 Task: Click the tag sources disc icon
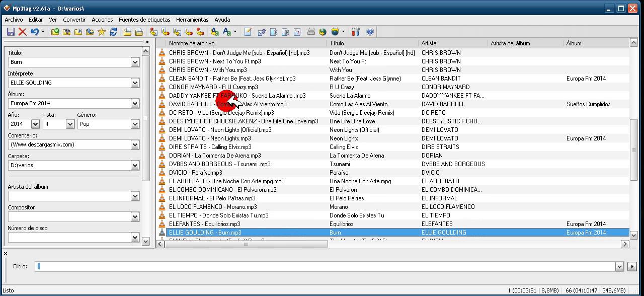[335, 32]
